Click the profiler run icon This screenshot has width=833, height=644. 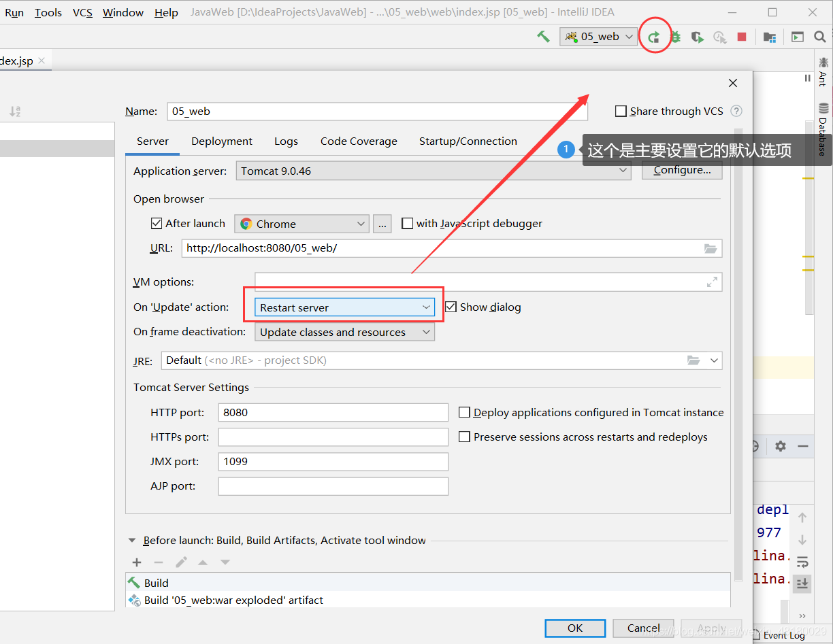(719, 37)
